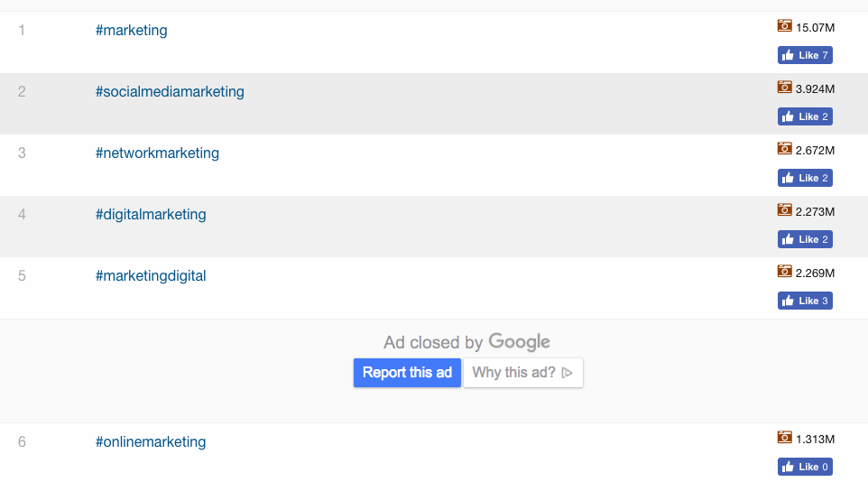Like the #socialmediamarketing hashtag
This screenshot has width=868, height=482.
pyautogui.click(x=805, y=116)
